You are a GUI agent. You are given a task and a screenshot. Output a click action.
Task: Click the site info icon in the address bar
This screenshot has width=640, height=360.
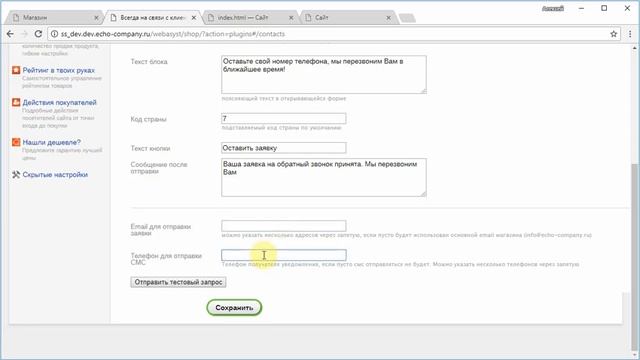point(54,34)
